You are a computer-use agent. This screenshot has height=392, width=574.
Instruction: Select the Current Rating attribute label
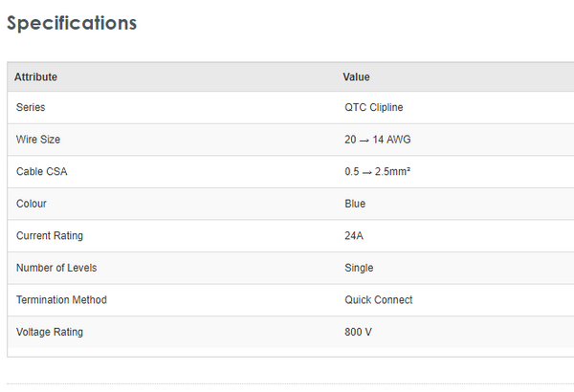50,236
